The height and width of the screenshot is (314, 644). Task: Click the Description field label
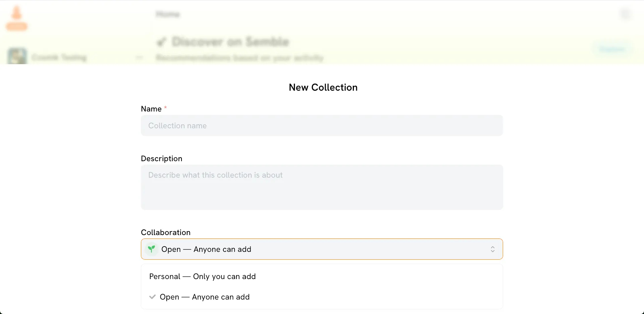pos(161,159)
